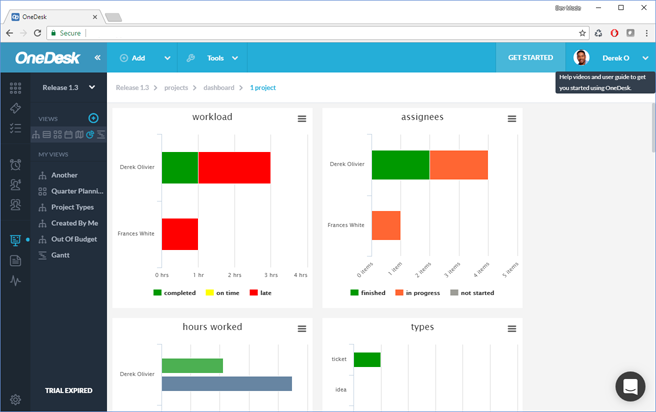Open the reports document icon
The image size is (656, 412).
15,261
